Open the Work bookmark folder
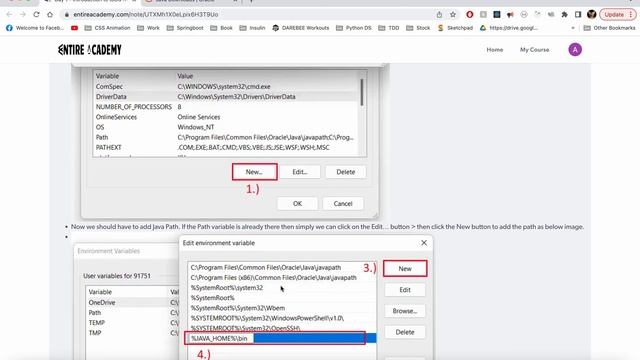The height and width of the screenshot is (360, 640). 149,28
